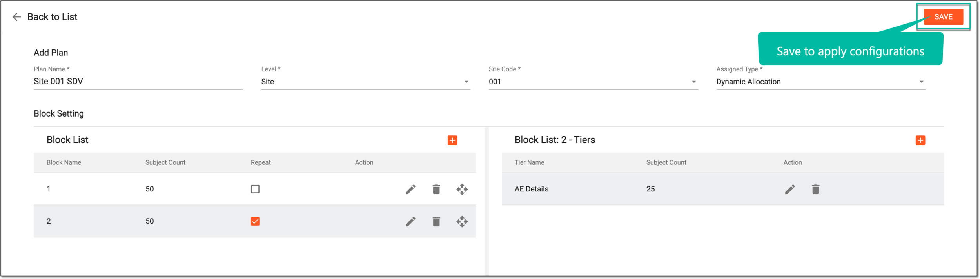Viewport: 980px width, 279px height.
Task: Enable Repeat checkbox for block 1
Action: (255, 189)
